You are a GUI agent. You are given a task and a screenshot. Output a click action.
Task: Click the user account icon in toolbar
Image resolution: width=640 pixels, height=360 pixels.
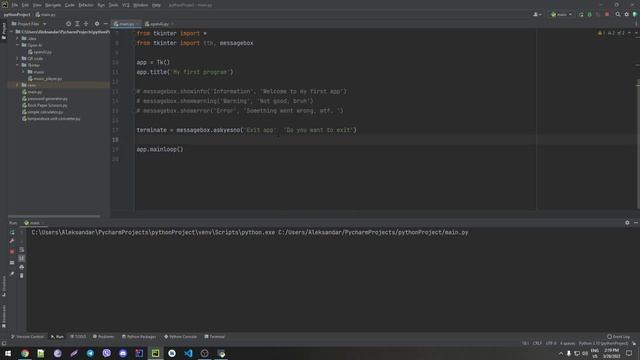tap(537, 14)
